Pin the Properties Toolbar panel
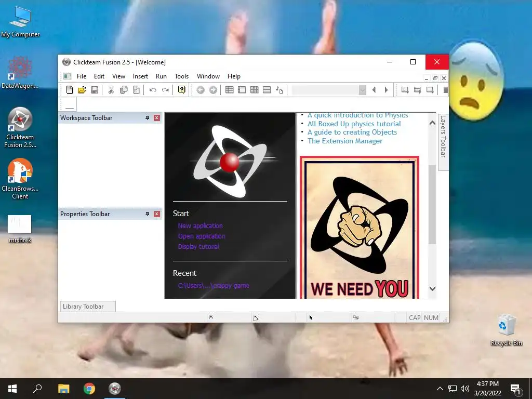 tap(147, 214)
